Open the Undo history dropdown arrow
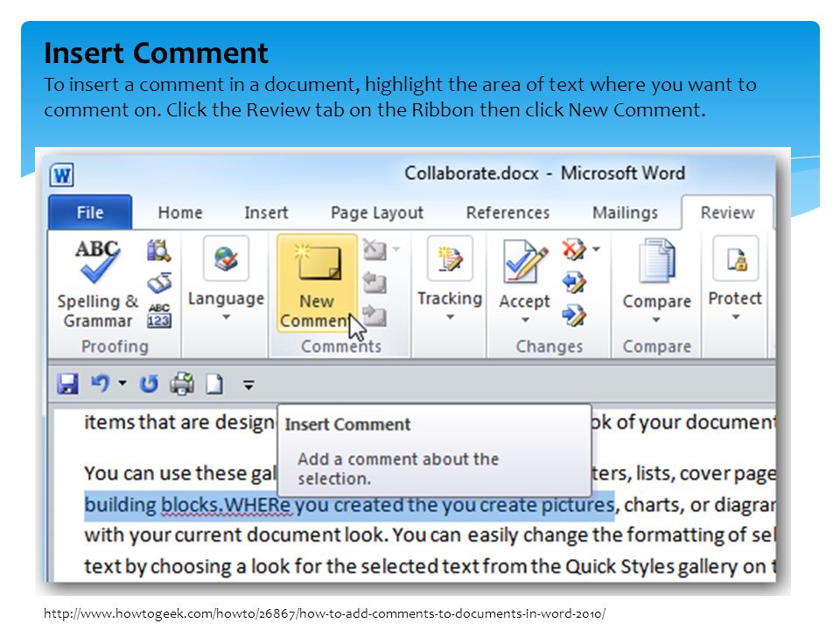The width and height of the screenshot is (840, 630). 122,383
